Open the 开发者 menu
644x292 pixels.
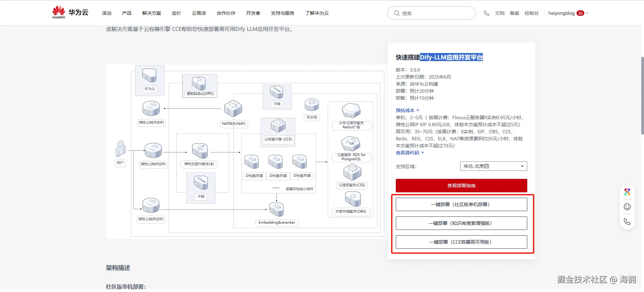coord(253,13)
